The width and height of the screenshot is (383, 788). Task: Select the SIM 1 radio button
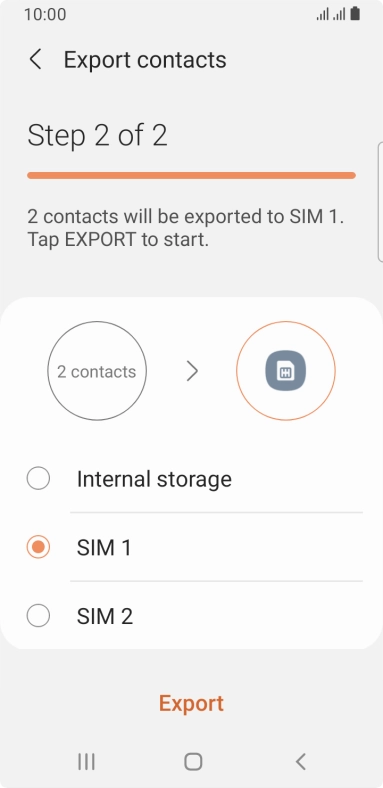[x=38, y=547]
